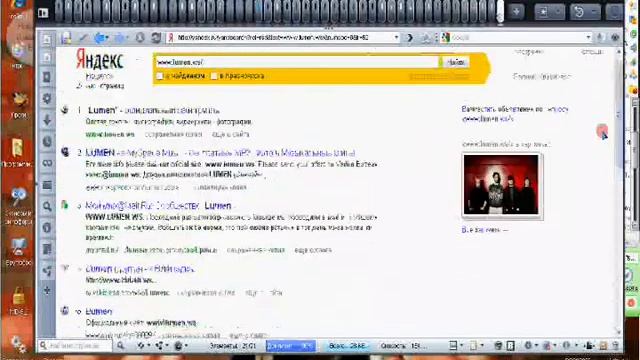The width and height of the screenshot is (640, 360).
Task: Click the Яндекс logo
Action: pyautogui.click(x=100, y=60)
